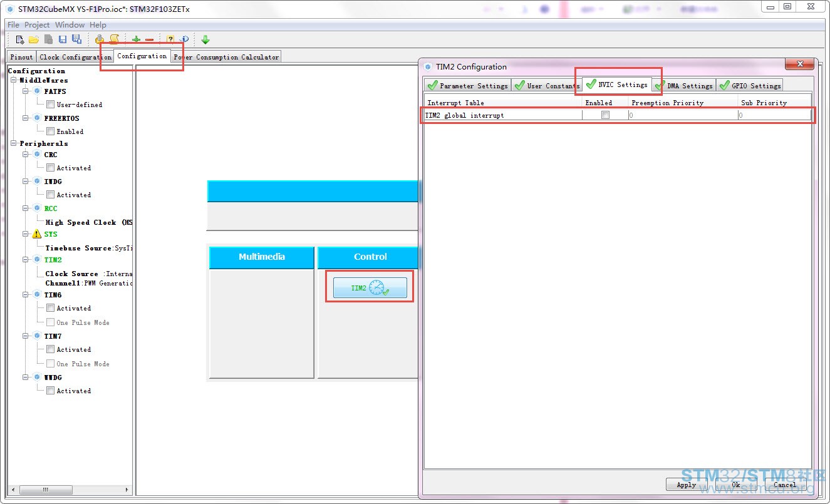Open a project with the yellow folder icon
The image size is (830, 504).
click(x=34, y=39)
